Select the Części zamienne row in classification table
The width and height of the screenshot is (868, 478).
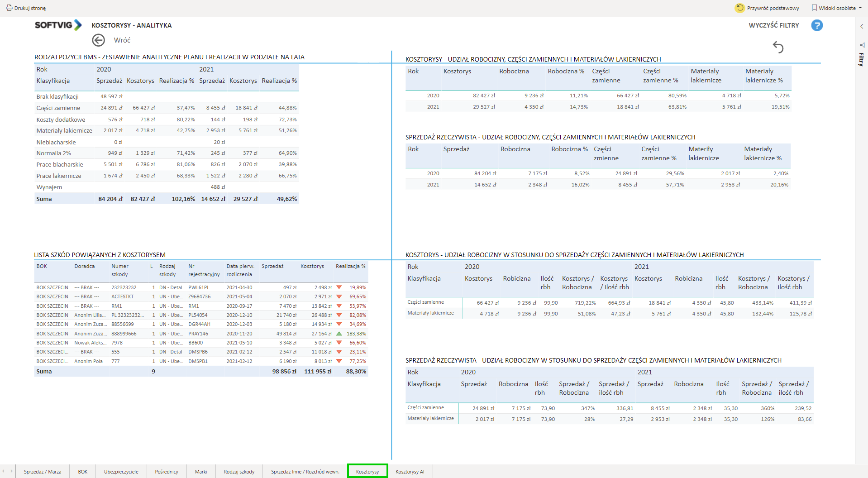[x=58, y=108]
